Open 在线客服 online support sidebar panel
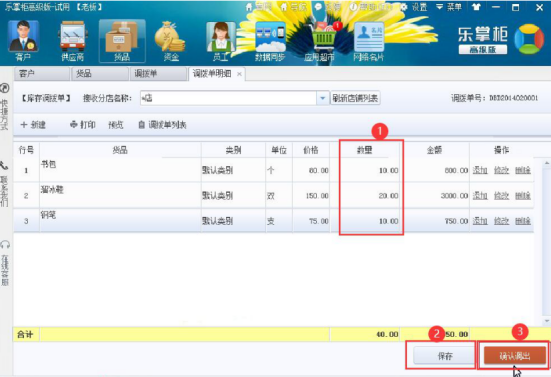 (5, 263)
